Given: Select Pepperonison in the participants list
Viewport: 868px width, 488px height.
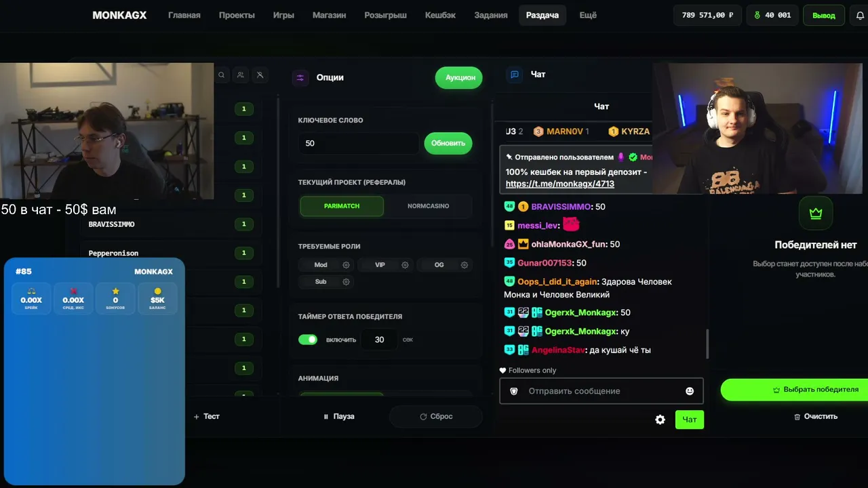Looking at the screenshot, I should (113, 253).
